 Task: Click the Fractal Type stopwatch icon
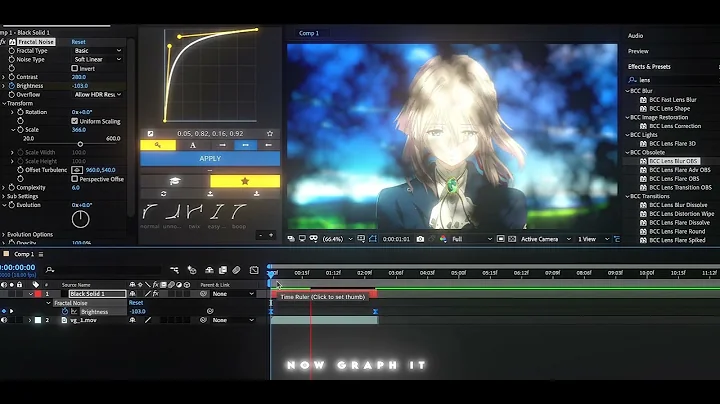click(11, 50)
